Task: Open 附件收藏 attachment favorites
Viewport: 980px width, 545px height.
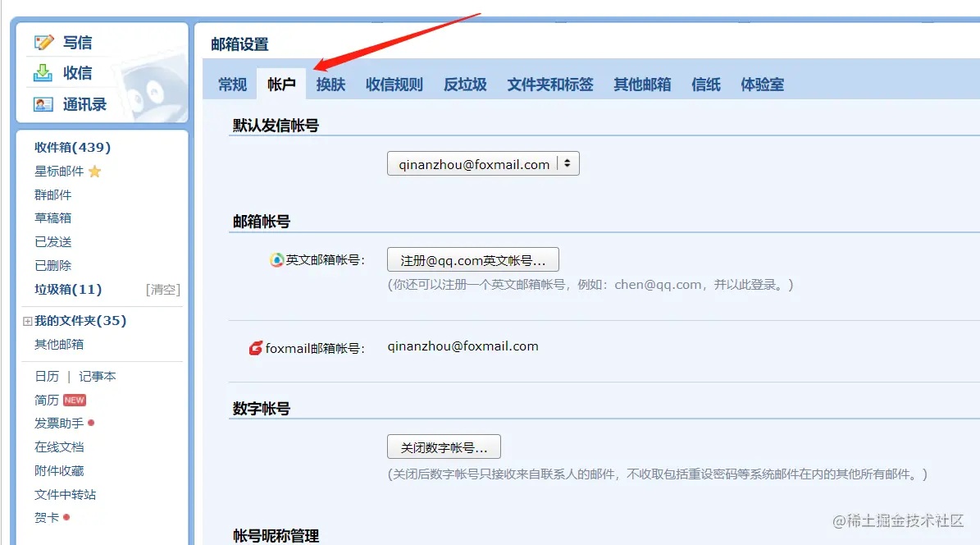Action: coord(59,470)
